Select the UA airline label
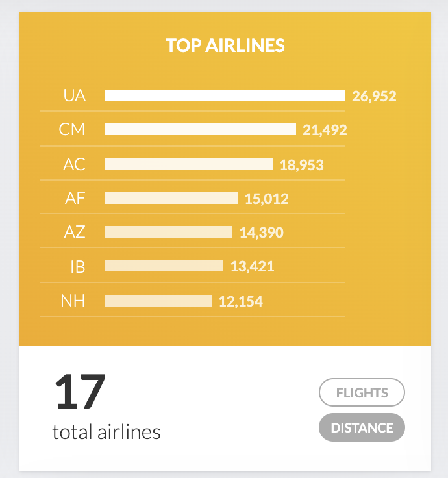 coord(75,96)
